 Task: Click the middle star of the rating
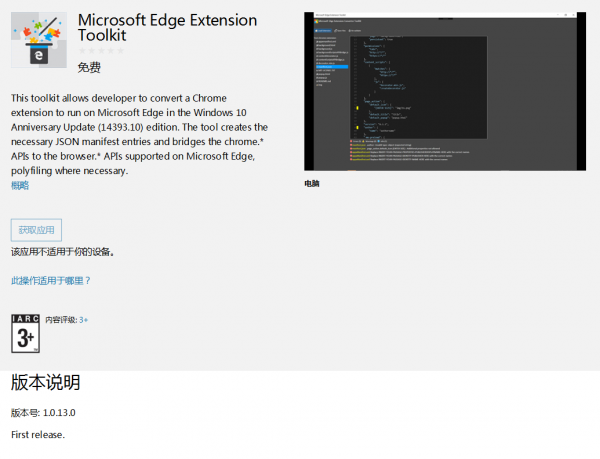pos(101,50)
